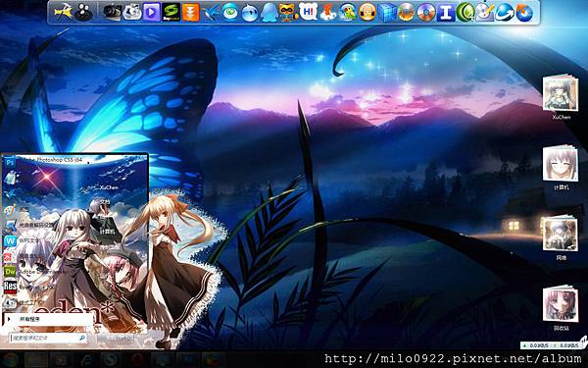
Task: Open the 回收站 desktop icon
Action: pyautogui.click(x=561, y=308)
